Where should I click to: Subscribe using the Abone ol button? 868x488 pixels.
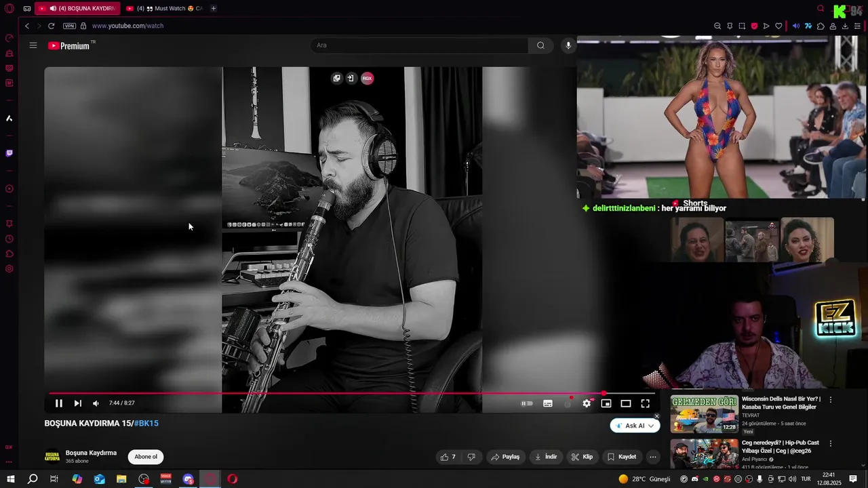(146, 457)
